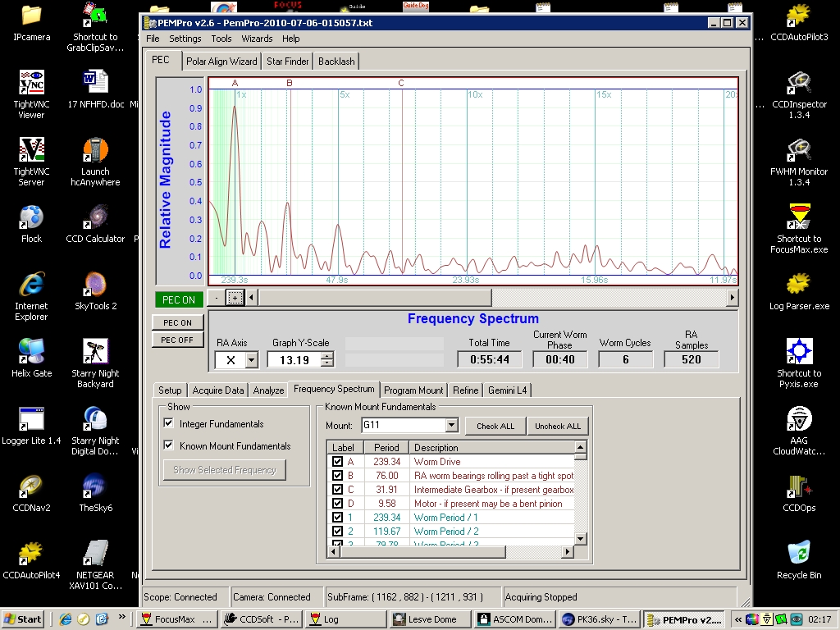This screenshot has height=630, width=840.
Task: Toggle Integer Fundamentals checkbox
Action: coord(169,423)
